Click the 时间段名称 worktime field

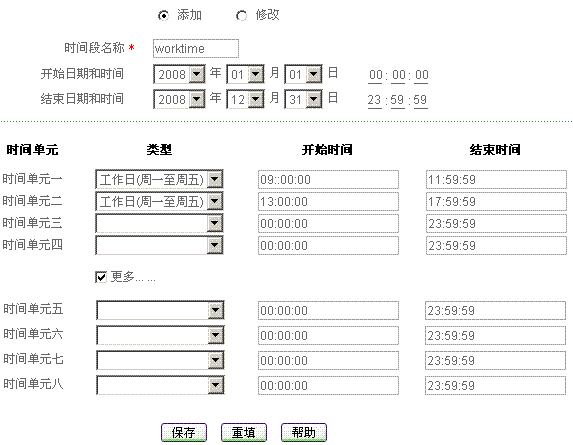[196, 49]
